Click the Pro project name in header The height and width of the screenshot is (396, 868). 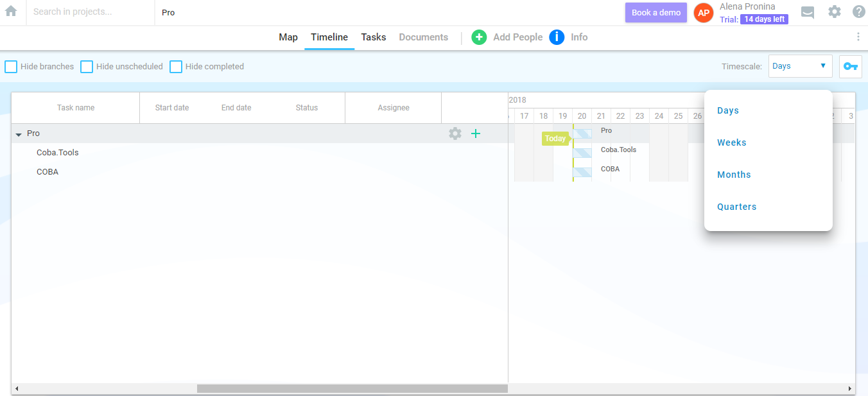pyautogui.click(x=168, y=12)
